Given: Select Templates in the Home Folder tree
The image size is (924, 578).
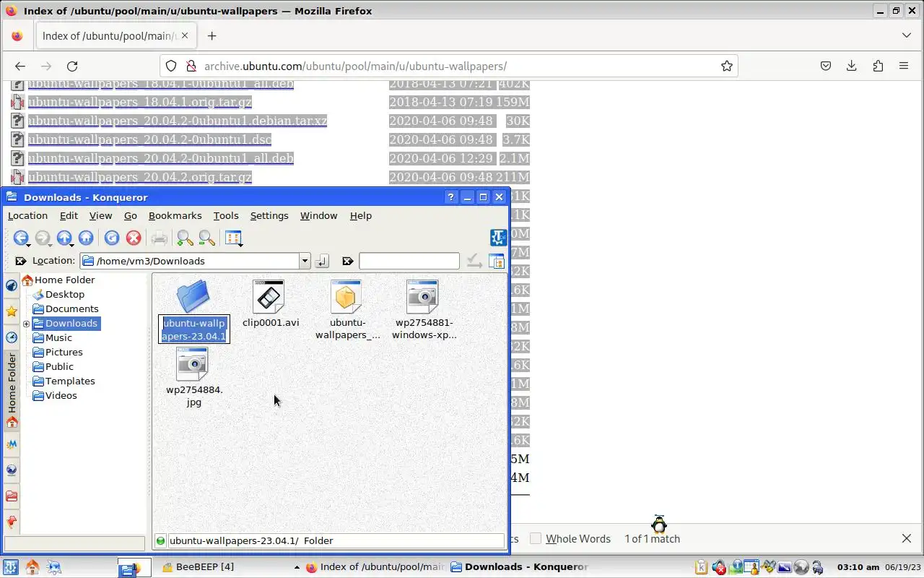Looking at the screenshot, I should point(70,381).
